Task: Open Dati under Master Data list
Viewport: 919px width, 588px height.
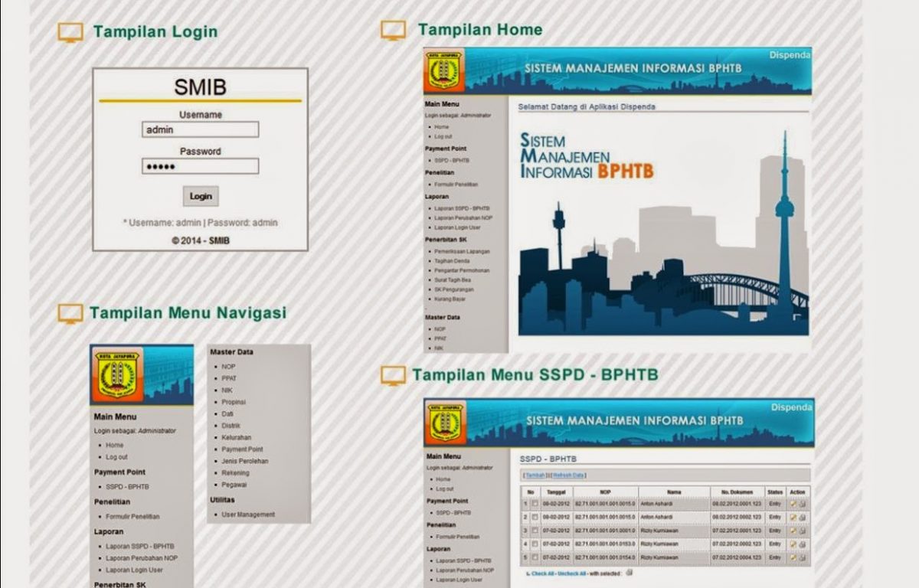Action: [x=227, y=413]
